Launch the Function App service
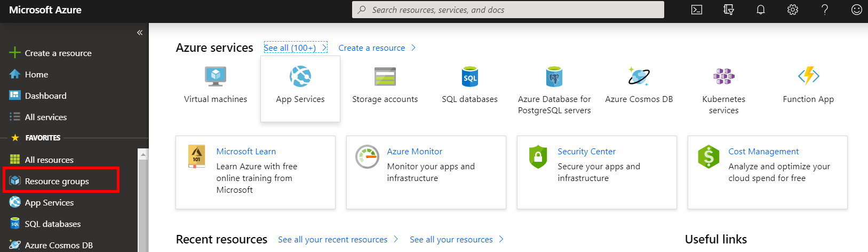Screen dimensions: 868x252 point(808,77)
